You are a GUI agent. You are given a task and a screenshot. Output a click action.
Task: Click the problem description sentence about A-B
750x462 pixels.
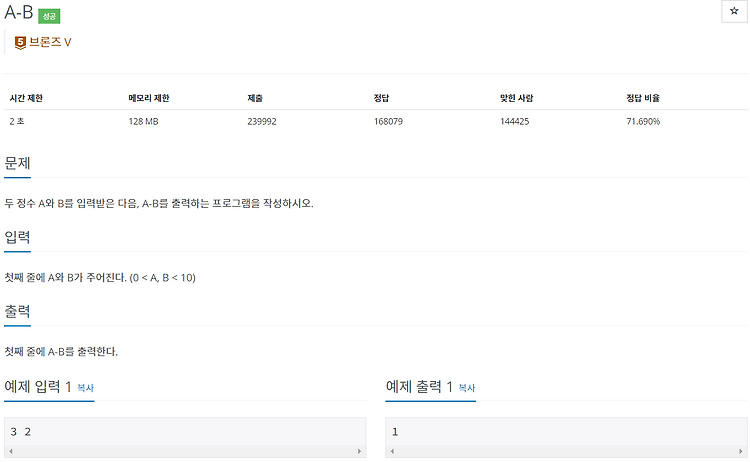pos(159,203)
